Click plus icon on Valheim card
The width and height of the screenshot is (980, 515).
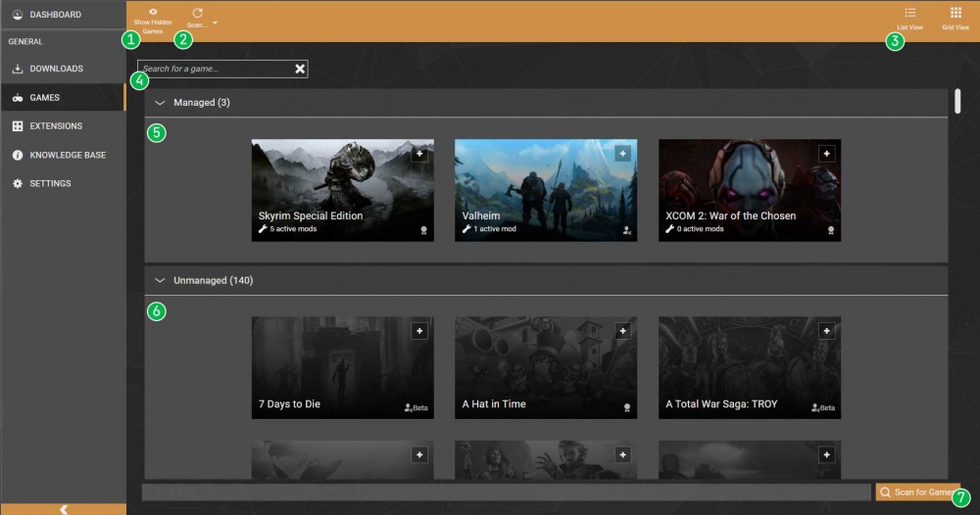622,154
